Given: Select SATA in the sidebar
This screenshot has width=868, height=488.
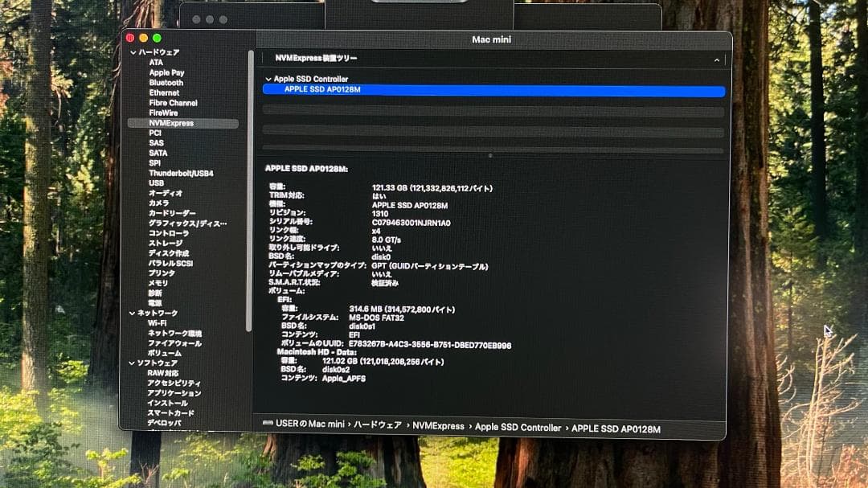Looking at the screenshot, I should tap(158, 153).
